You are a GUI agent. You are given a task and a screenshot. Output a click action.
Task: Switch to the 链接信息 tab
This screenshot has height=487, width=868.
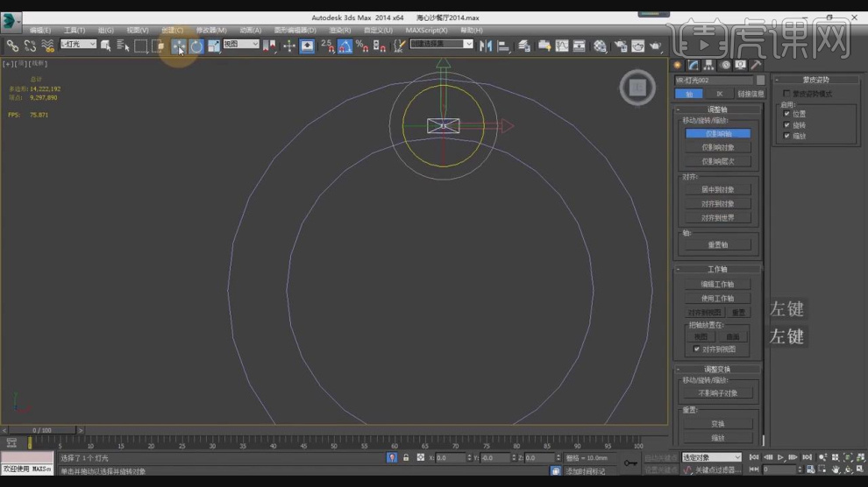pos(750,94)
